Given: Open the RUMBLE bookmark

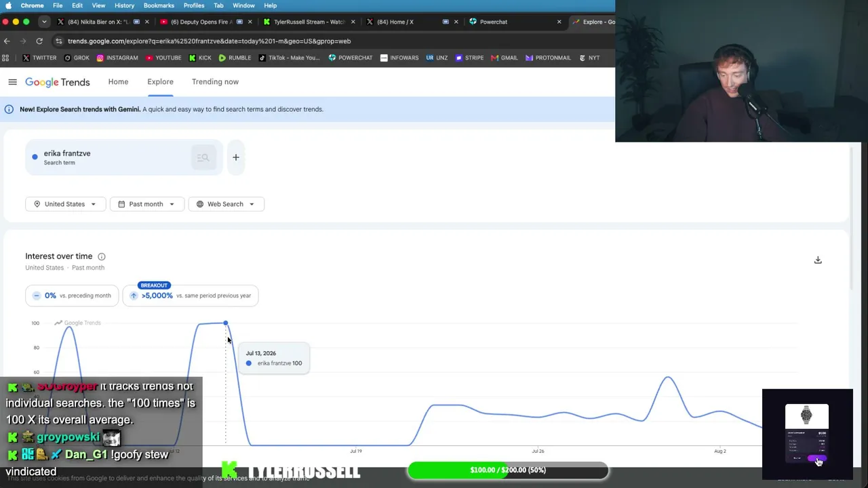Looking at the screenshot, I should 235,58.
